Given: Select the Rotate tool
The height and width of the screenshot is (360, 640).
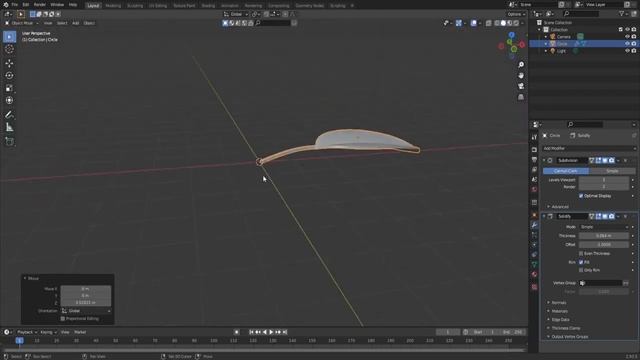Looking at the screenshot, I should (x=9, y=76).
